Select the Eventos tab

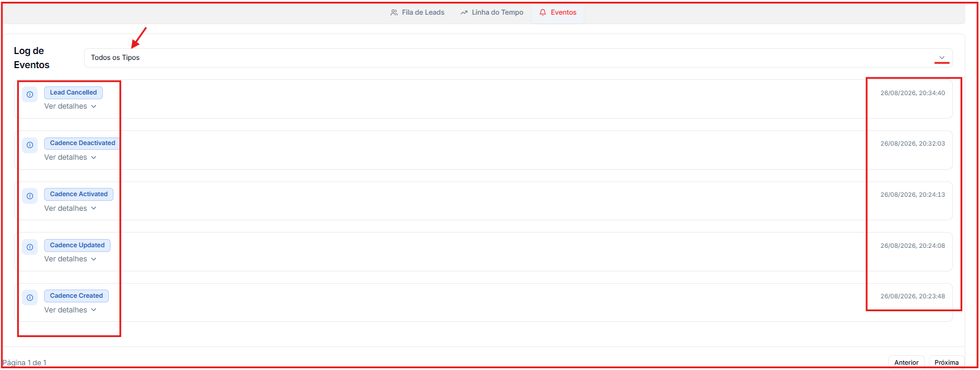[x=558, y=12]
